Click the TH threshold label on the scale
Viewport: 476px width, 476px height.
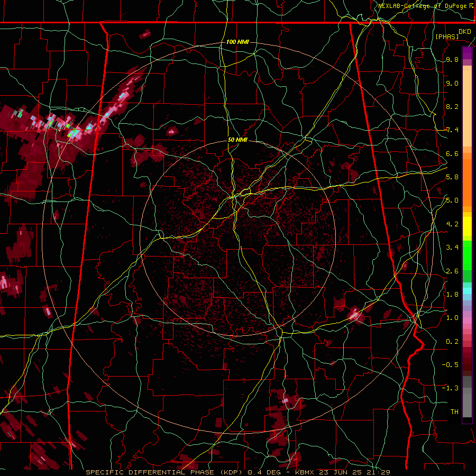click(454, 412)
